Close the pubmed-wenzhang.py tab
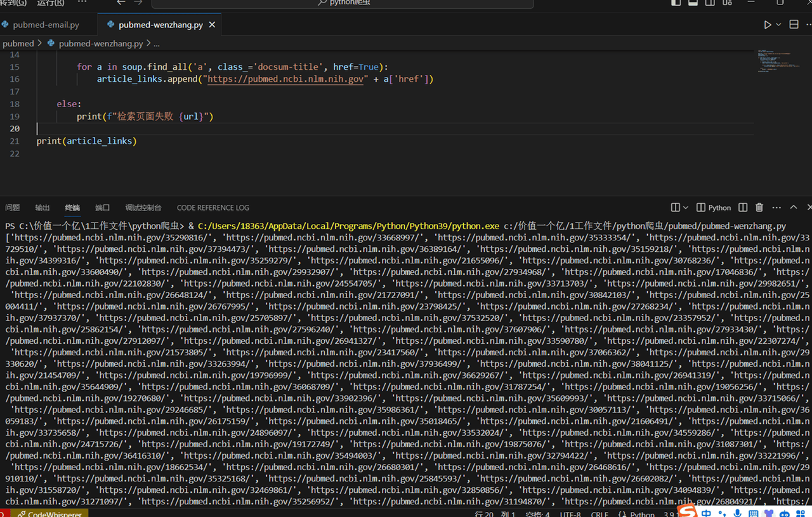Viewport: 812px width, 517px height. click(212, 25)
